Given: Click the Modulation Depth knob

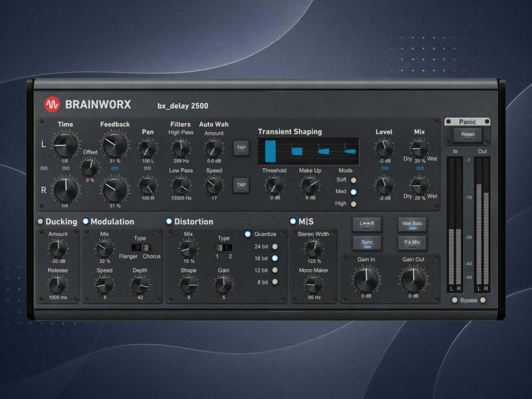Looking at the screenshot, I should click(x=140, y=285).
